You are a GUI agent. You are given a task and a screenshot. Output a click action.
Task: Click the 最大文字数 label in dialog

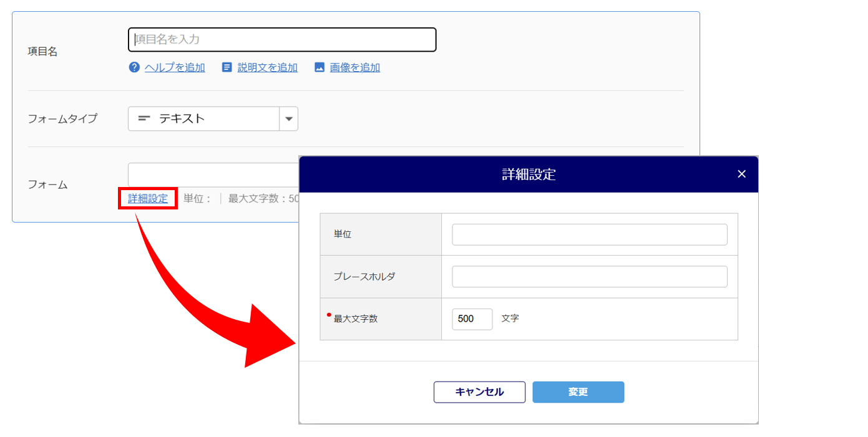(x=356, y=319)
